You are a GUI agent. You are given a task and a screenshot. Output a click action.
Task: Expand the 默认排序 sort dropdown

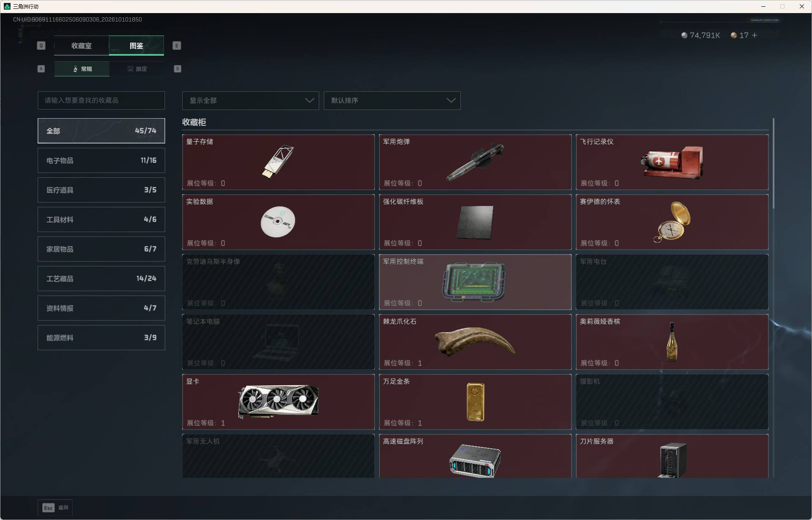392,100
